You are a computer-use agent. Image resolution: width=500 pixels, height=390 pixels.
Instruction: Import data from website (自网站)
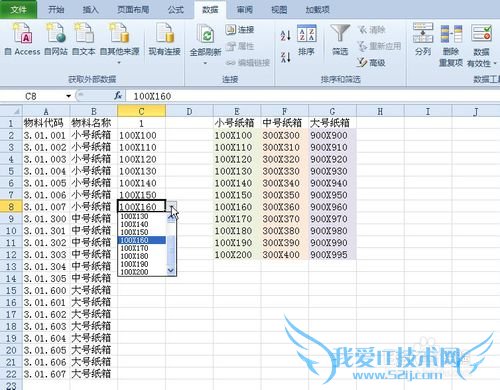tap(56, 39)
